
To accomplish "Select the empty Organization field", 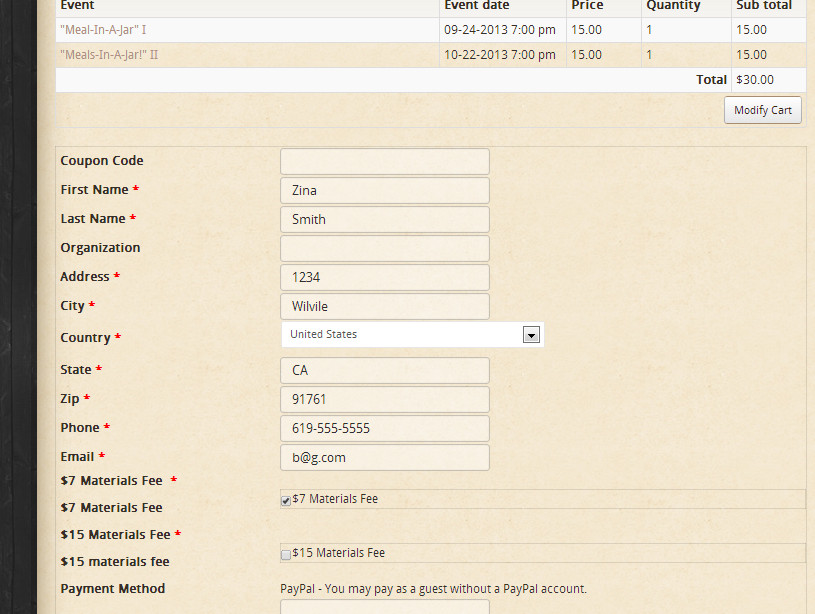I will pos(385,249).
